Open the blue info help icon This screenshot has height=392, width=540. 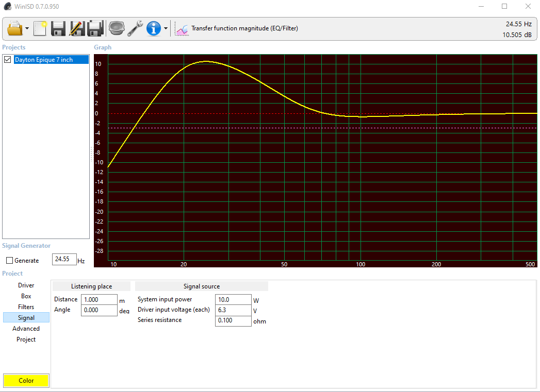coord(154,28)
